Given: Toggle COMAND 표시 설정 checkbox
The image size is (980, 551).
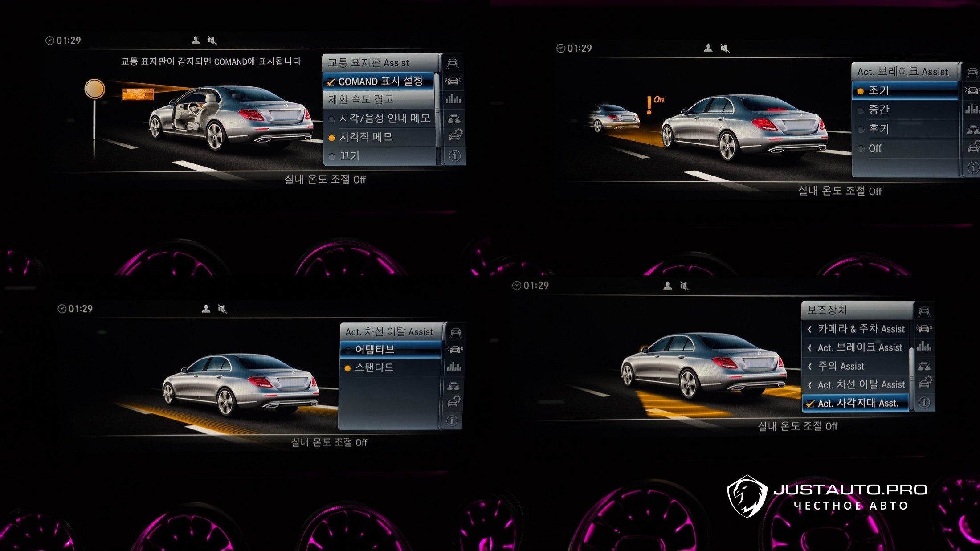Looking at the screenshot, I should pyautogui.click(x=331, y=82).
